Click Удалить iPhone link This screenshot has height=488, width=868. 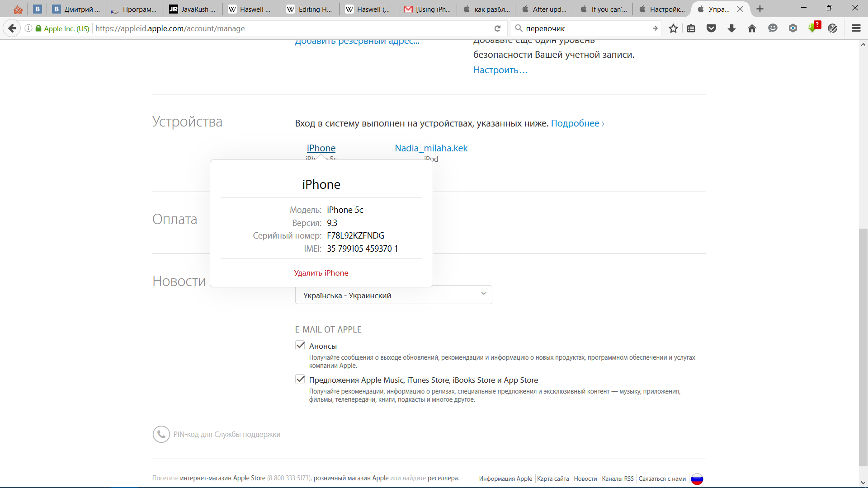pos(321,273)
